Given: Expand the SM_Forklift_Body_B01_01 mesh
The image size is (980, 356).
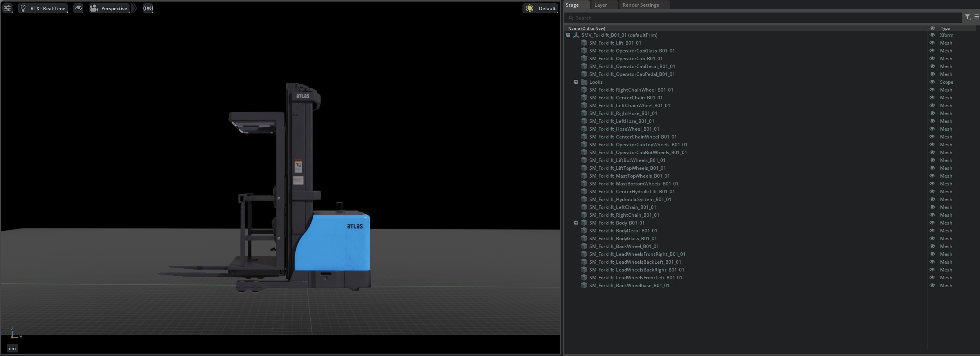Looking at the screenshot, I should [576, 223].
